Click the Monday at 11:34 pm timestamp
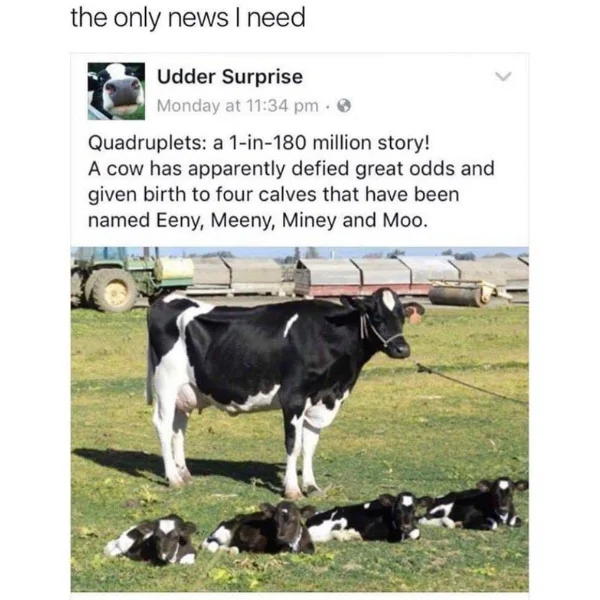Screen dimensions: 600x600 [238, 106]
